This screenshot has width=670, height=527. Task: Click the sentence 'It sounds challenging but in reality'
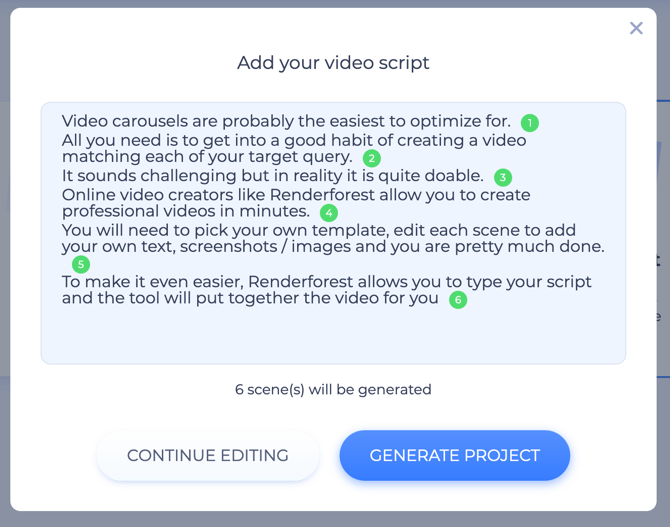(273, 176)
